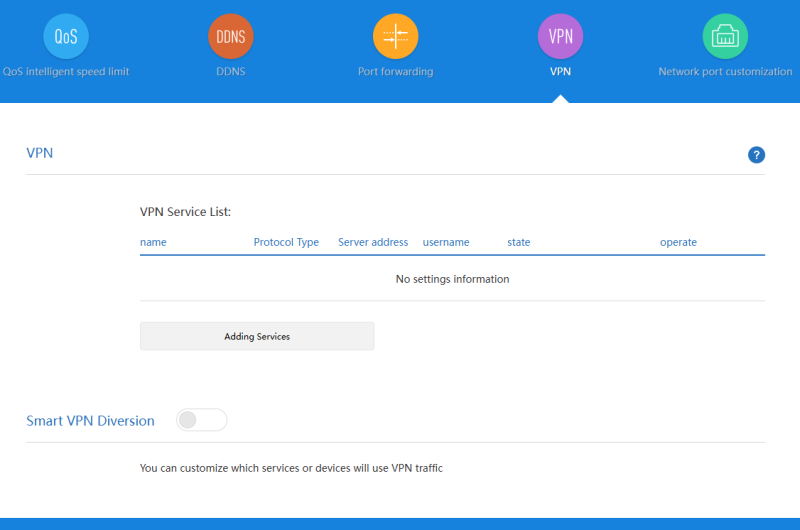The image size is (800, 530).
Task: Click the 'operate' column header
Action: click(678, 242)
